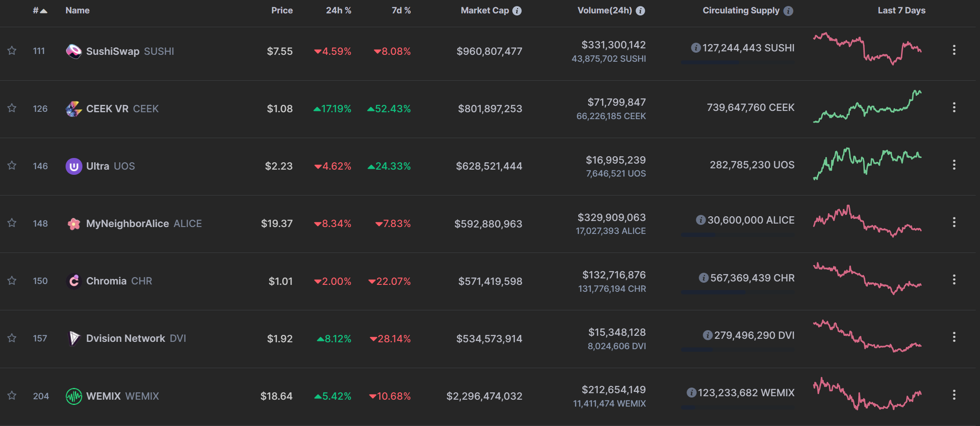Sort by rank number column

[x=40, y=10]
